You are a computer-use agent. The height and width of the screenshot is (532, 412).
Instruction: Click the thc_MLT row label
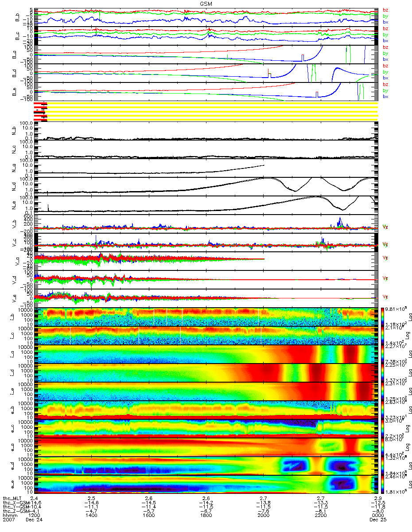coord(13,498)
